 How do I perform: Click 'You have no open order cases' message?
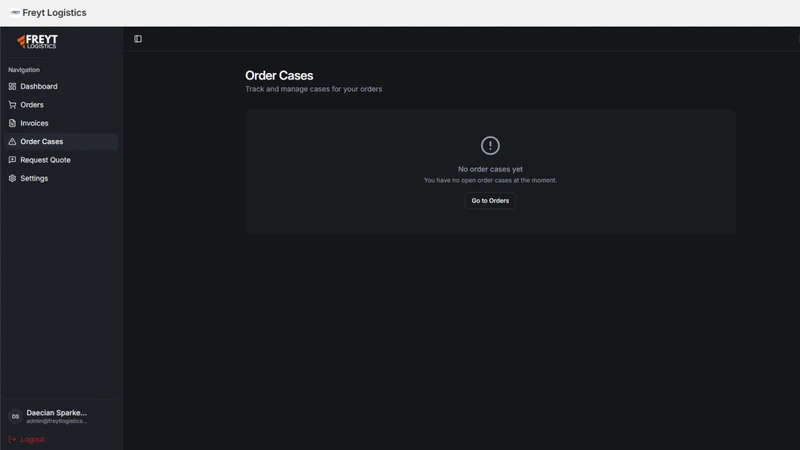[490, 180]
